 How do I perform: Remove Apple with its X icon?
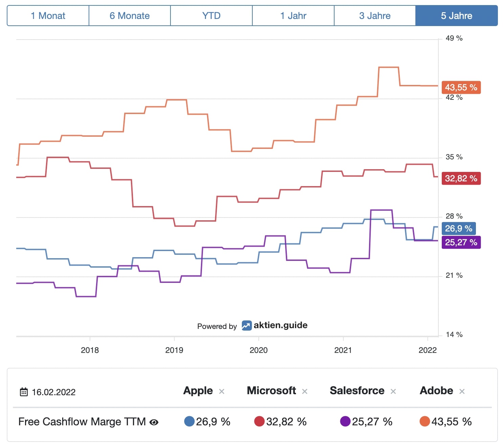[x=222, y=391]
